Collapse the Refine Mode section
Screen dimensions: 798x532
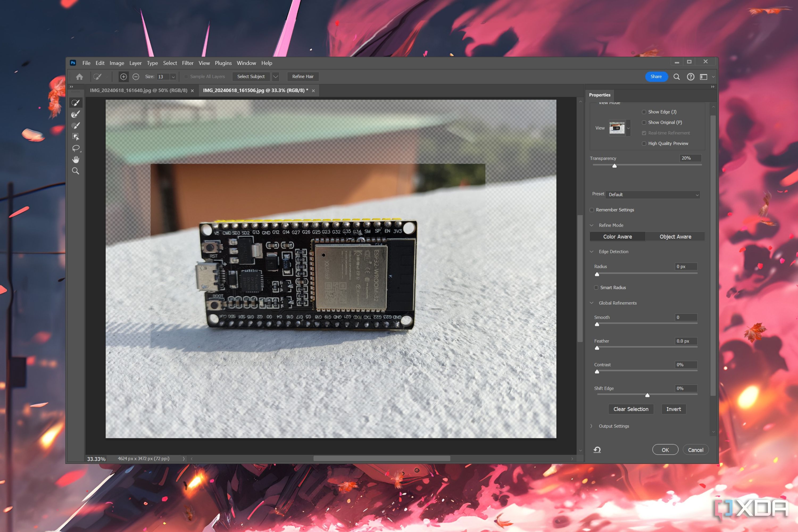pos(592,225)
